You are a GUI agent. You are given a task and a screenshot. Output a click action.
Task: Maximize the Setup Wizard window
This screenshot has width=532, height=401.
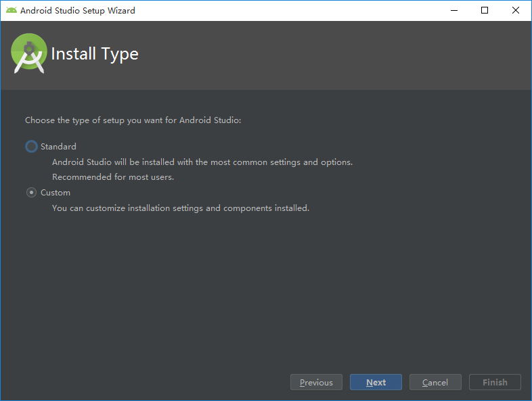coord(485,11)
